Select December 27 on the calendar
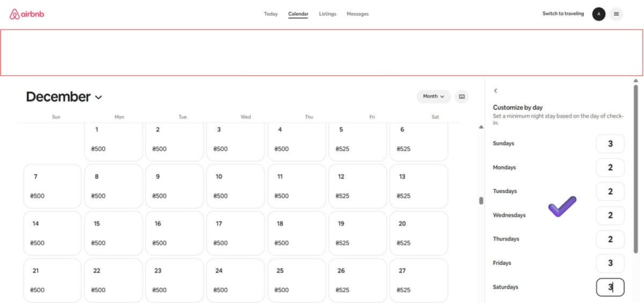Viewport: 644px width, 303px height. pyautogui.click(x=419, y=280)
